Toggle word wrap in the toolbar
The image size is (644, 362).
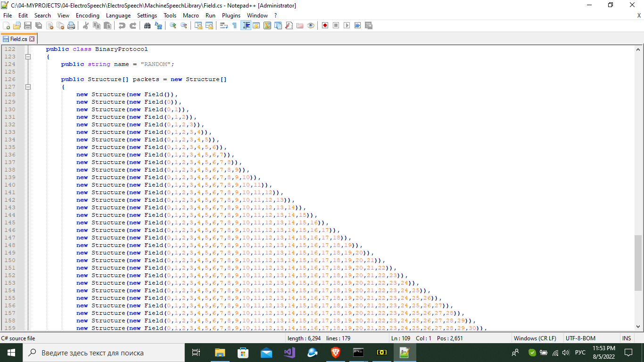(x=223, y=25)
